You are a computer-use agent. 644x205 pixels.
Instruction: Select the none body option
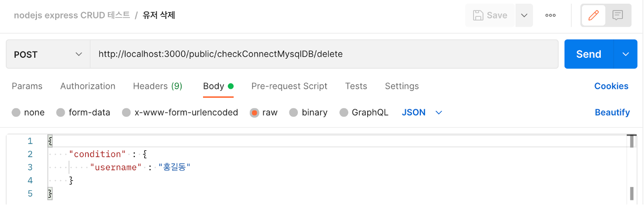point(28,112)
